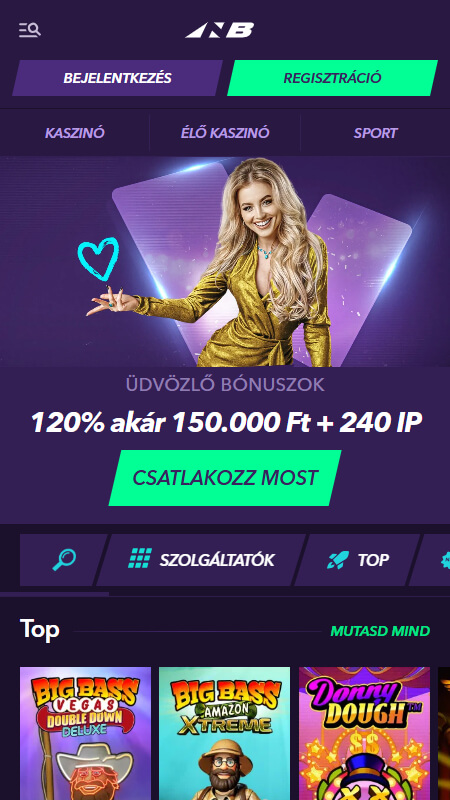Tap the partially visible gear category icon

click(x=445, y=560)
